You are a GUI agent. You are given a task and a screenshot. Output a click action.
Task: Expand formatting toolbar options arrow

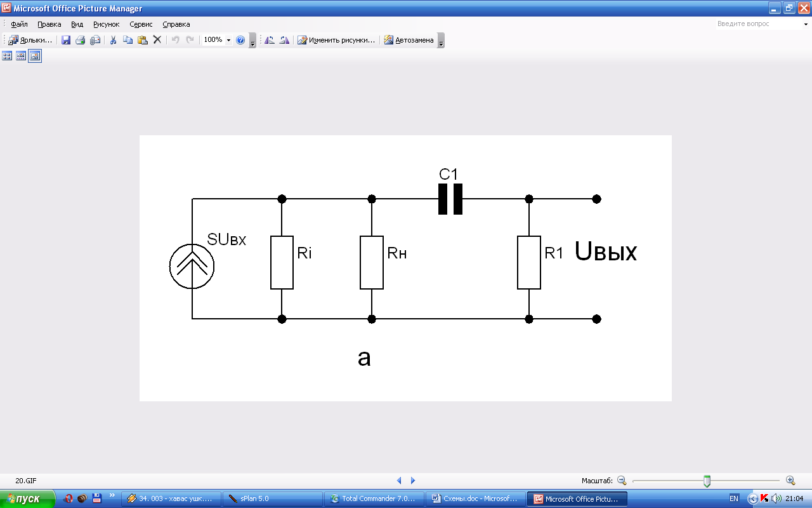pyautogui.click(x=441, y=41)
